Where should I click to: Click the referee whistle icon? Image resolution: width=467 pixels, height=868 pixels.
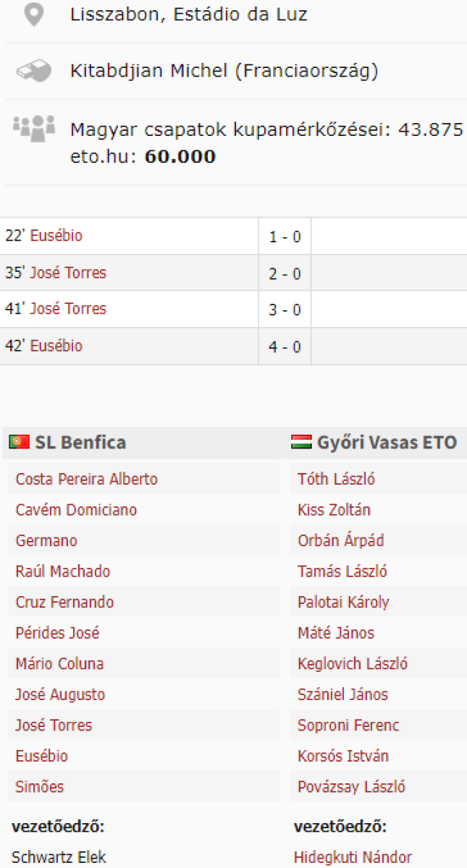tap(33, 71)
